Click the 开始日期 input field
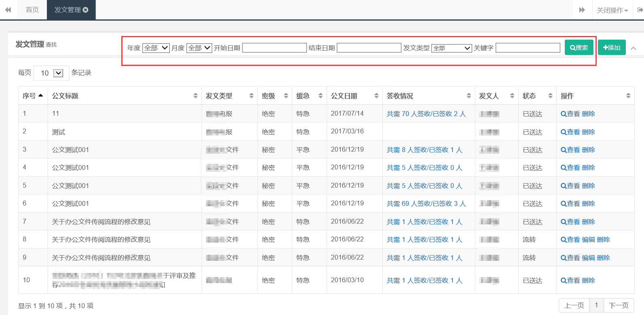 coord(274,48)
